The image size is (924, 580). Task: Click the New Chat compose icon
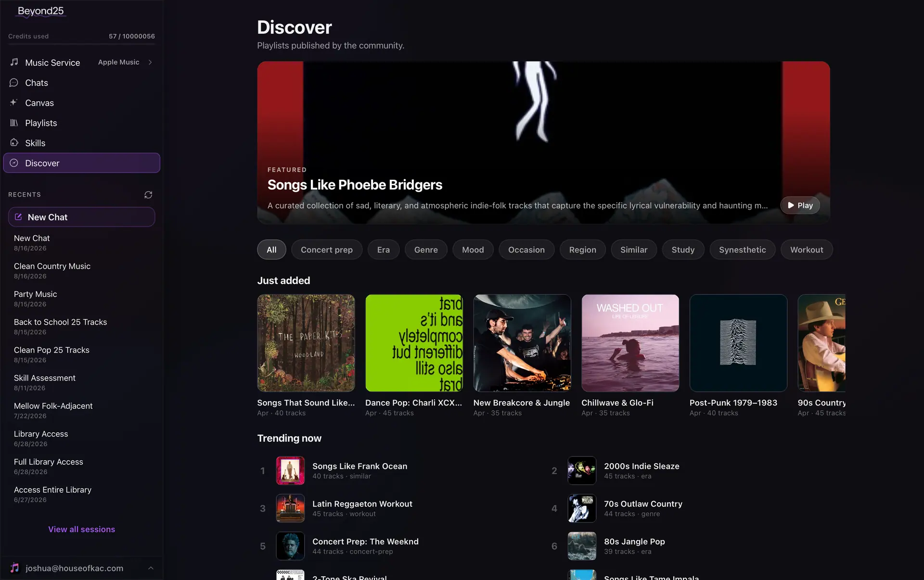18,217
